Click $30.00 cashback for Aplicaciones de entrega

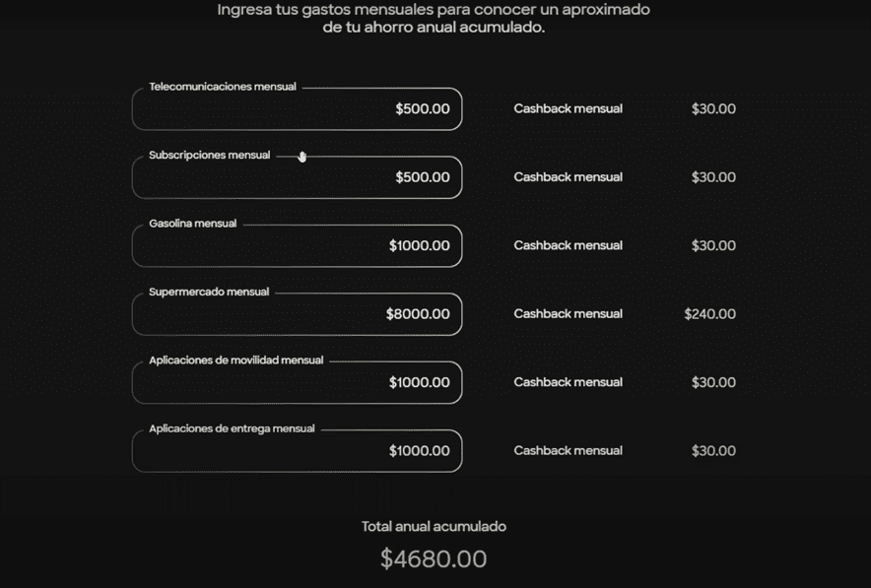coord(713,451)
